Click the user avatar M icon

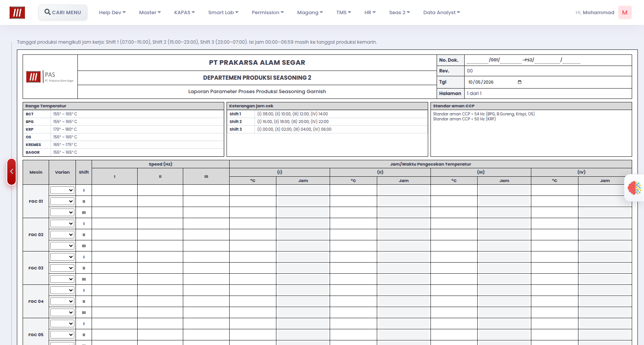click(625, 12)
